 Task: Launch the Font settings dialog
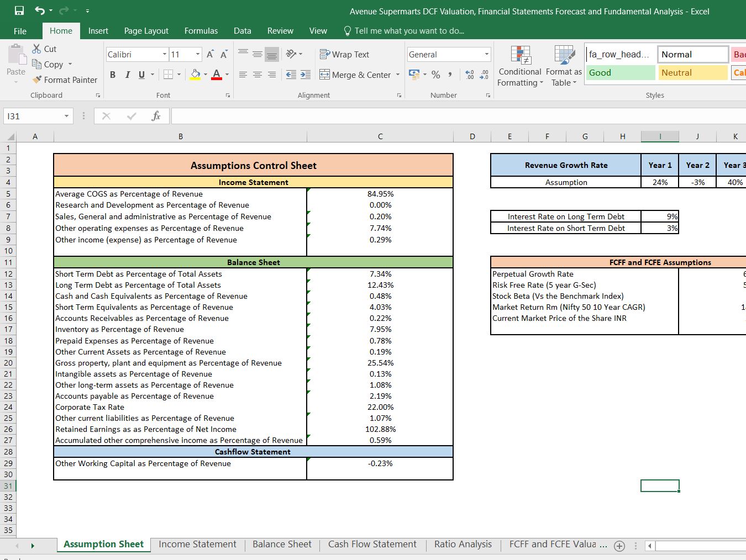pos(228,96)
